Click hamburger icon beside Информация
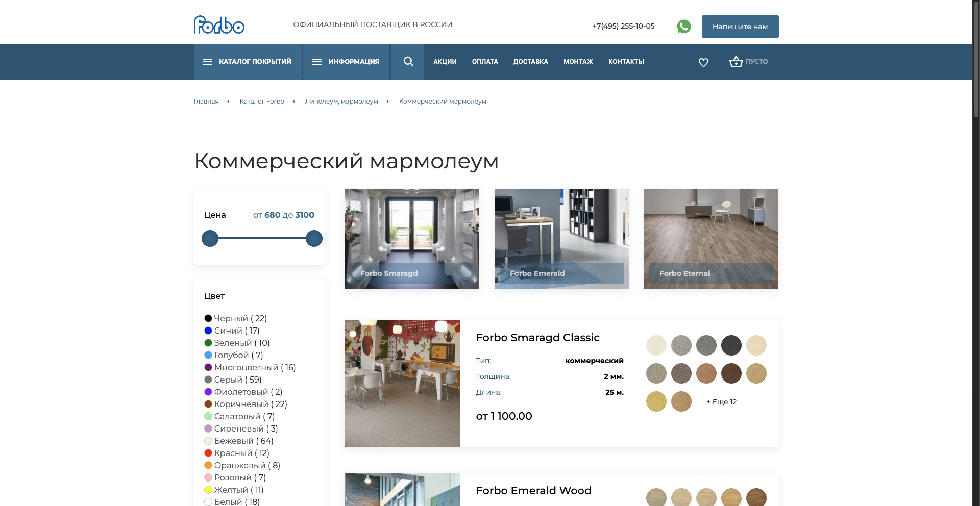 click(317, 62)
